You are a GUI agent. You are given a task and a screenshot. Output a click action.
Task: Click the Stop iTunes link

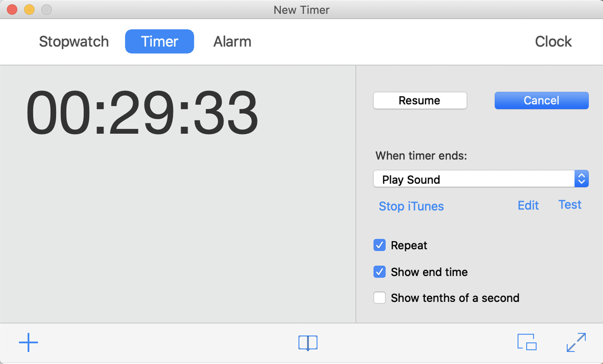point(411,206)
